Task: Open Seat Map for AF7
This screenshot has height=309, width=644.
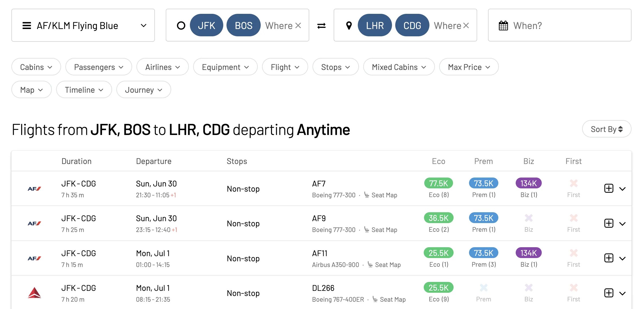Action: [380, 195]
